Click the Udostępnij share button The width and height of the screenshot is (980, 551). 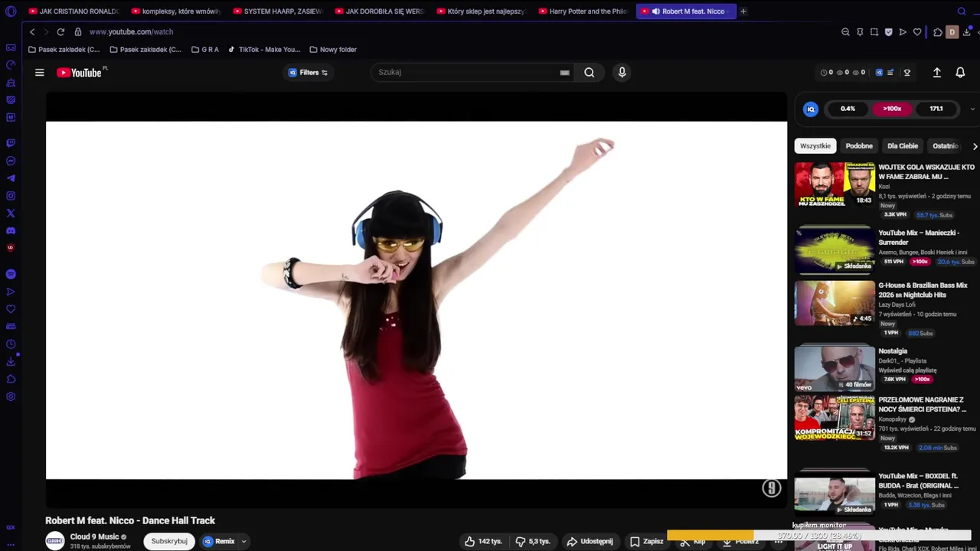(x=590, y=541)
